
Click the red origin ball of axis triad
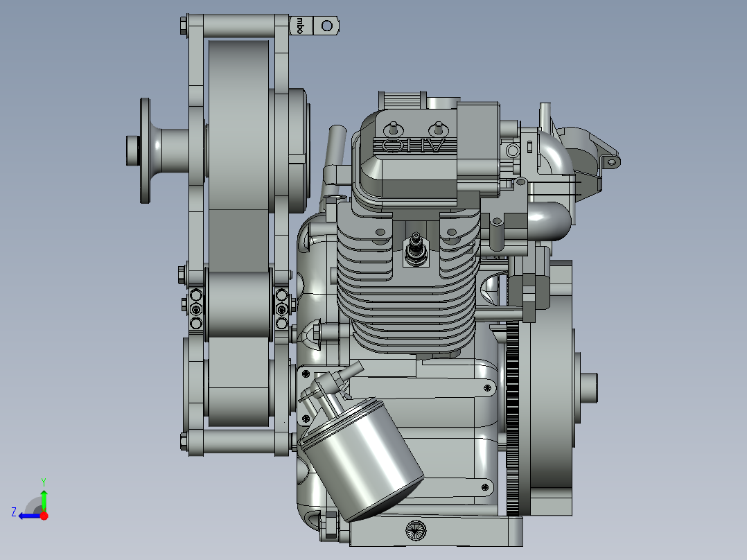(x=44, y=516)
